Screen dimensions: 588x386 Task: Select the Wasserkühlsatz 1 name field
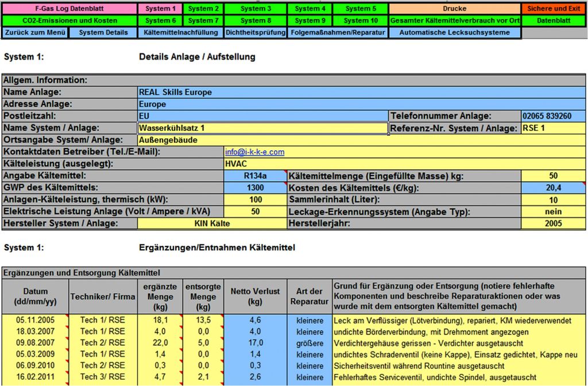click(x=262, y=128)
